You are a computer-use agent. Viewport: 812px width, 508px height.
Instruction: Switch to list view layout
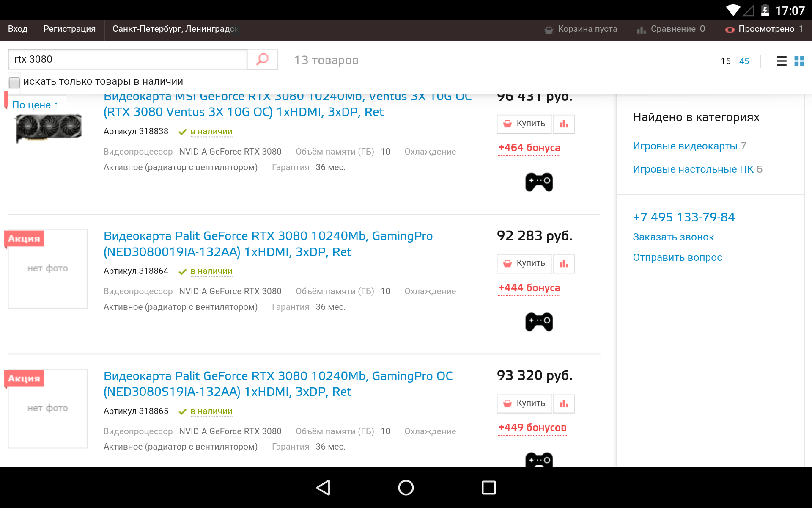[x=782, y=61]
